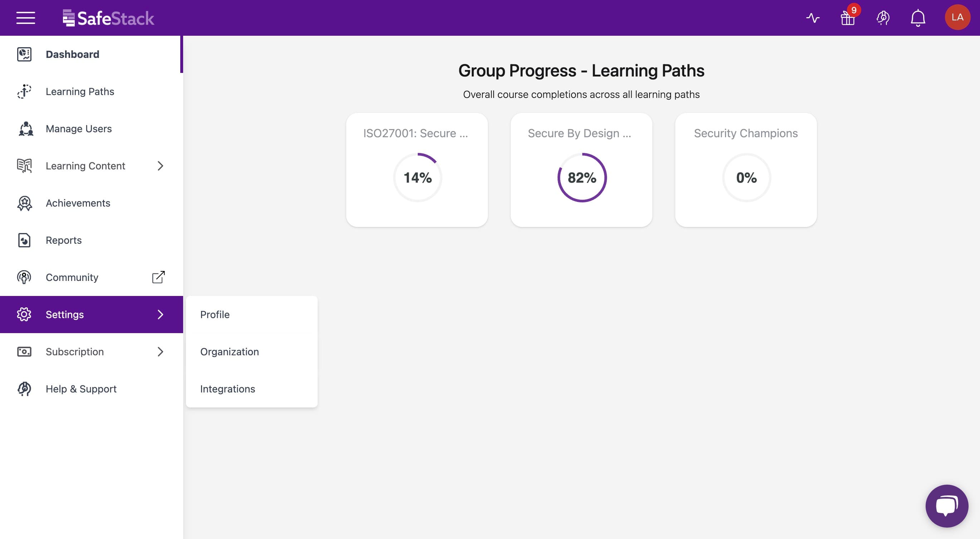Open the LA user avatar menu

coord(957,17)
